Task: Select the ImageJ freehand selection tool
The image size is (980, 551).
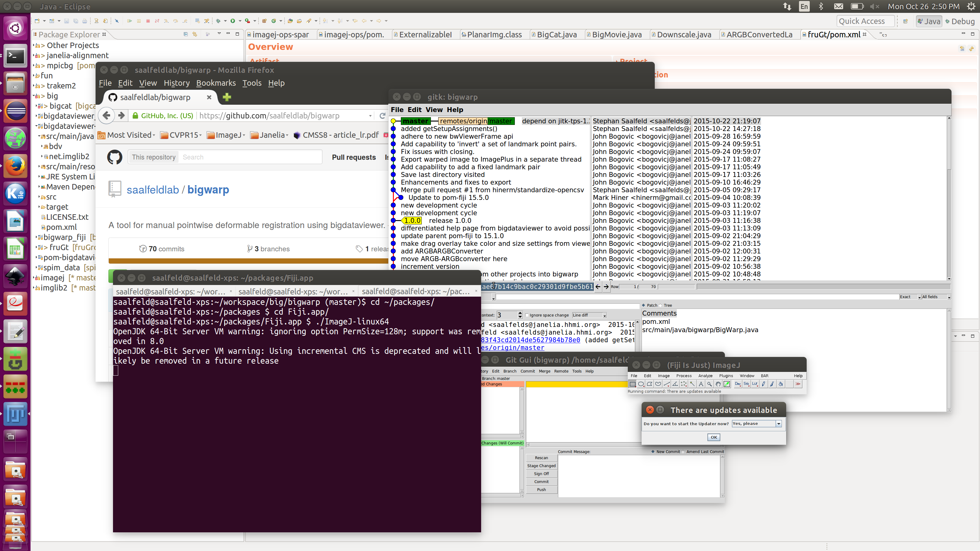Action: tap(658, 384)
